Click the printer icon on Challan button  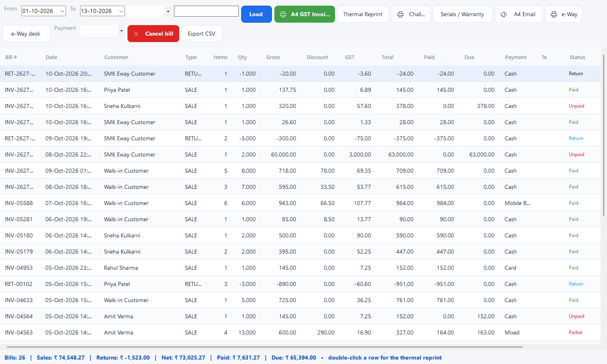[x=400, y=14]
